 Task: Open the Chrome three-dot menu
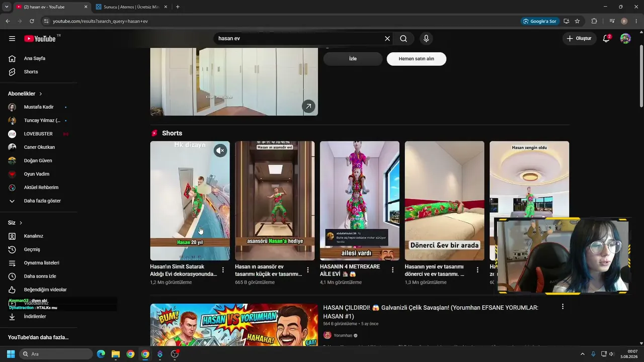[x=636, y=21]
